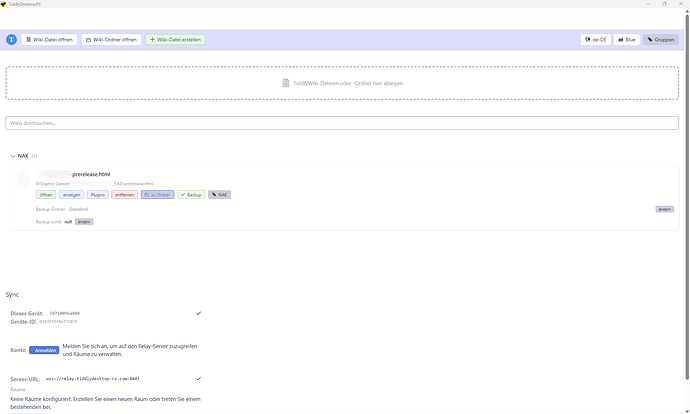This screenshot has height=414, width=690.
Task: Click the scrollbar down arrow
Action: (x=687, y=411)
